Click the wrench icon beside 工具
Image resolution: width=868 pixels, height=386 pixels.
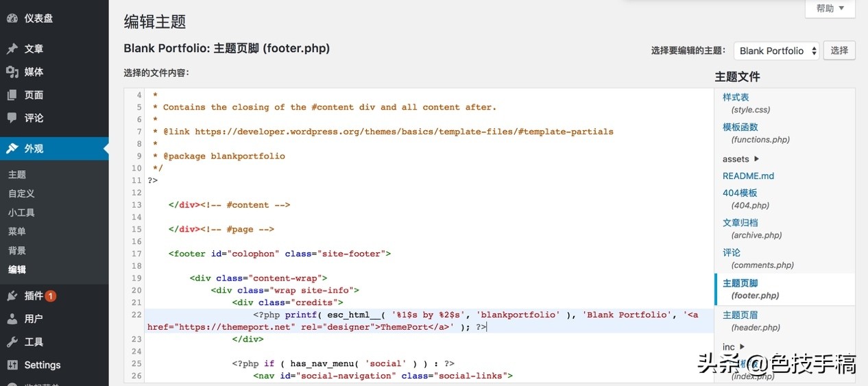[x=12, y=342]
